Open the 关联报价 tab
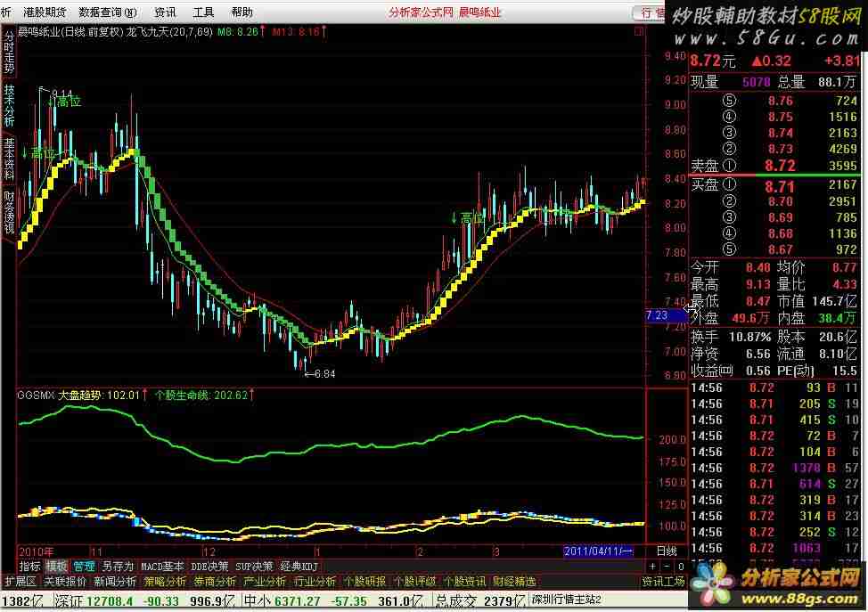 65,582
